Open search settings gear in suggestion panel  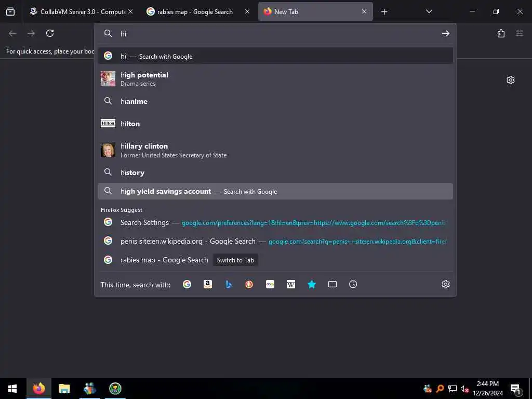(x=445, y=284)
